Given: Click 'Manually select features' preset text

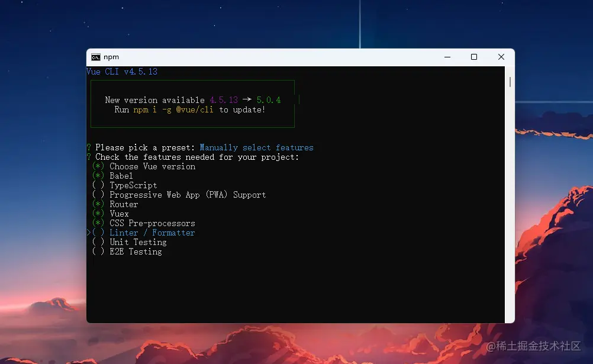Looking at the screenshot, I should pos(256,147).
